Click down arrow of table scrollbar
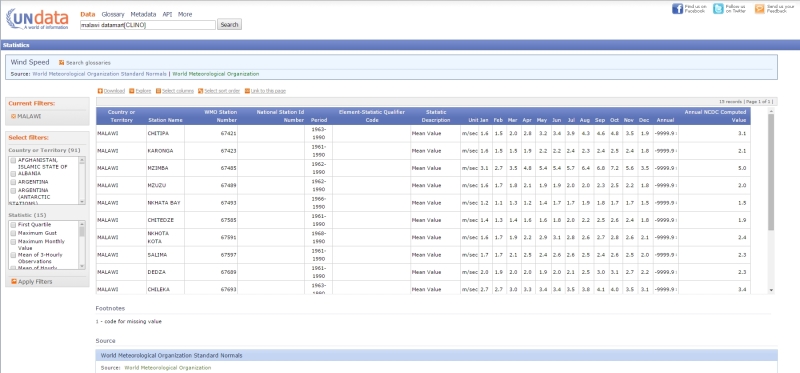This screenshot has height=373, width=800. tap(771, 290)
